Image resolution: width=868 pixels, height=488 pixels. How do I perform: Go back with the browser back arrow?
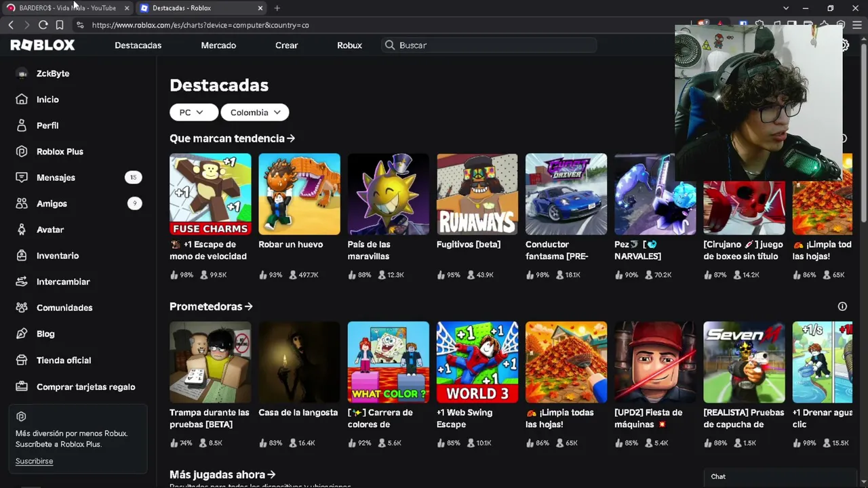click(11, 25)
